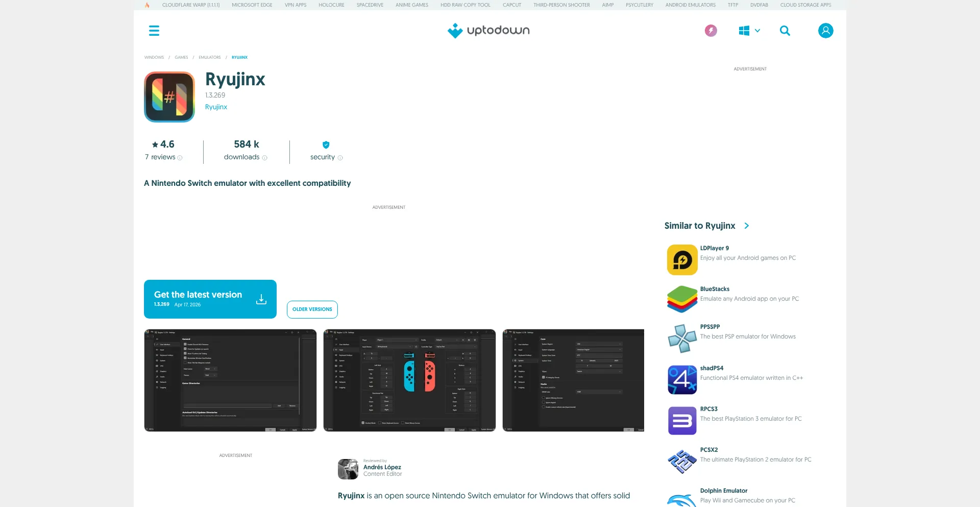View Joy-Con input settings screenshot
Viewport: 980px width, 507px height.
click(x=409, y=380)
